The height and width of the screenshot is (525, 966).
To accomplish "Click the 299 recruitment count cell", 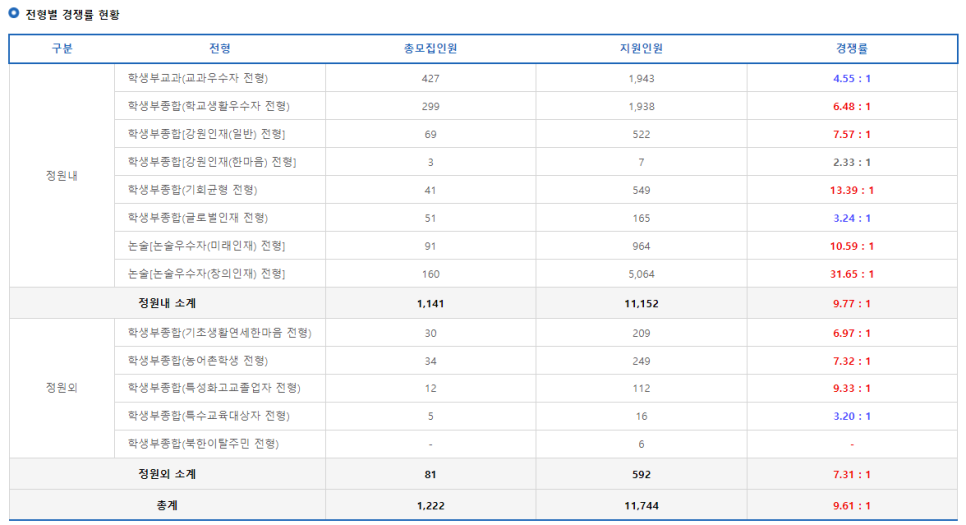I will pos(431,106).
